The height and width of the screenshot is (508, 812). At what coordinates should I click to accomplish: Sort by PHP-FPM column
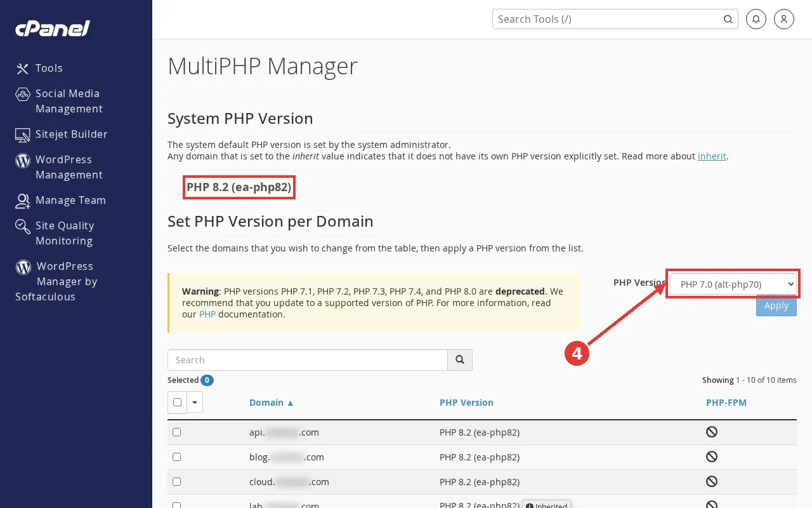click(726, 403)
